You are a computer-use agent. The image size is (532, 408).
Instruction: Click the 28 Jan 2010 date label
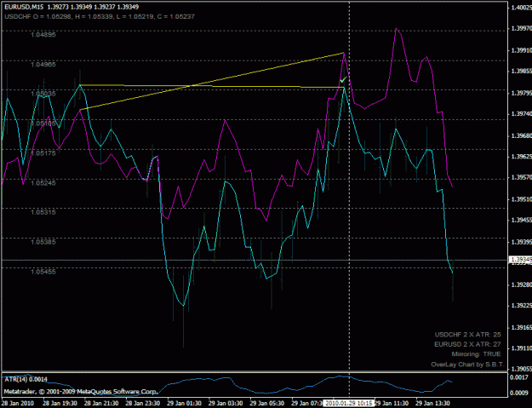tap(18, 403)
